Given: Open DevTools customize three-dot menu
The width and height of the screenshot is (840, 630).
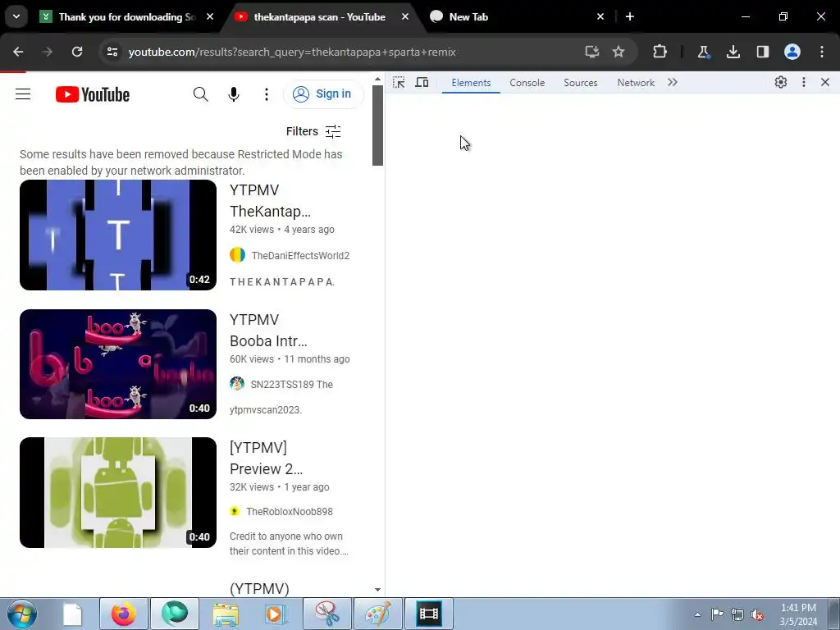Looking at the screenshot, I should click(804, 83).
